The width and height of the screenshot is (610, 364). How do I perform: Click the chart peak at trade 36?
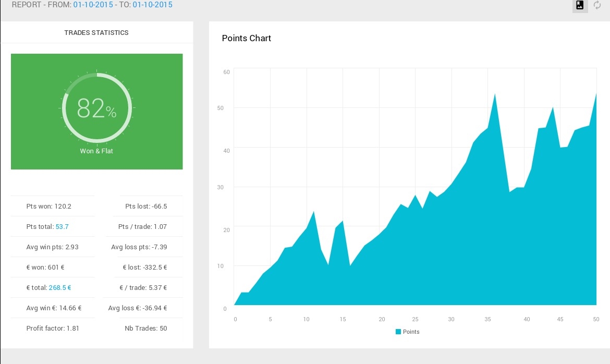pyautogui.click(x=495, y=94)
